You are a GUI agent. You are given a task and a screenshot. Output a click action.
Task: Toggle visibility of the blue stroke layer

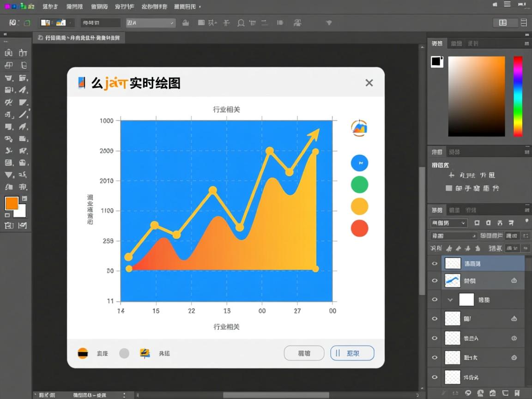[434, 281]
